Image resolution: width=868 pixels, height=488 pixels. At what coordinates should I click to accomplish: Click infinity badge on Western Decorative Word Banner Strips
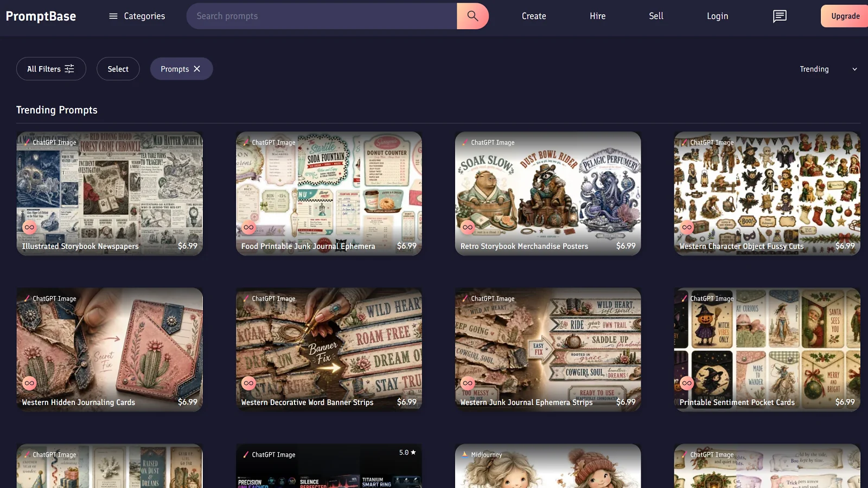coord(248,383)
